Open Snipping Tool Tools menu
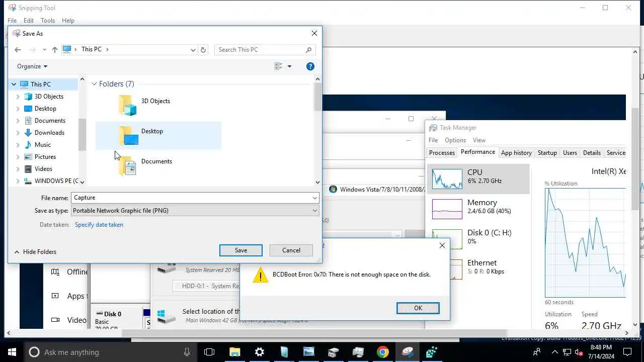 48,21
